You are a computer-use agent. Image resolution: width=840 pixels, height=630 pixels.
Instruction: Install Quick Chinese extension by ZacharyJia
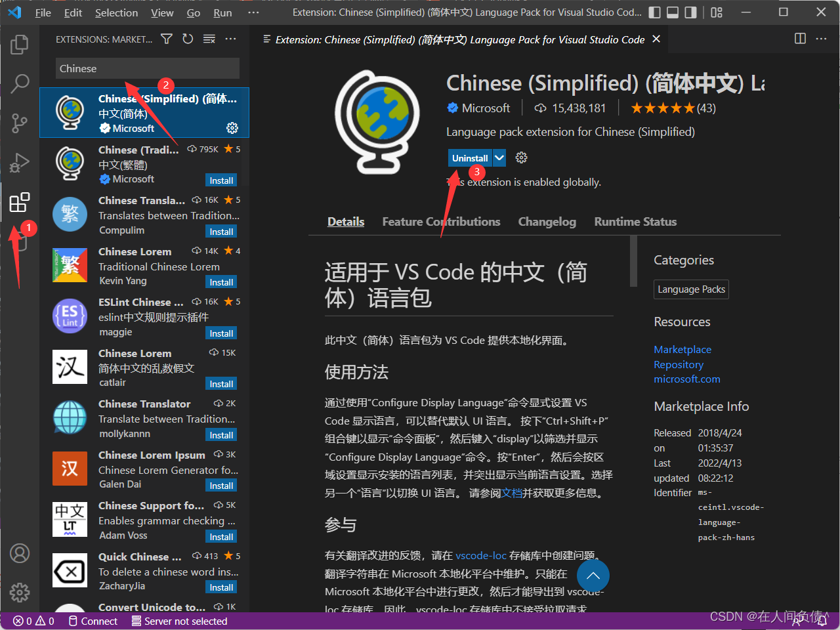coord(221,587)
